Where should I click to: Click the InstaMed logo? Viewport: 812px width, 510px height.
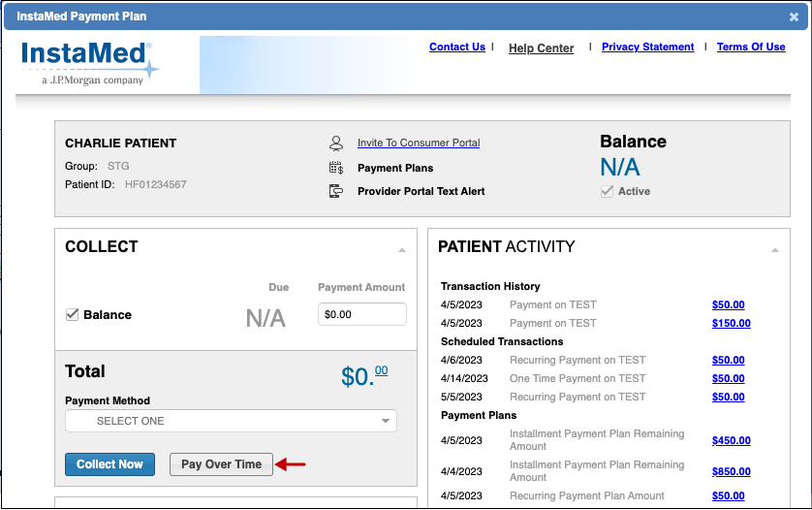[x=89, y=62]
